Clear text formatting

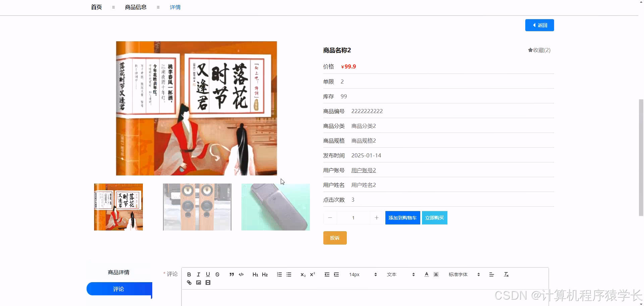click(506, 274)
